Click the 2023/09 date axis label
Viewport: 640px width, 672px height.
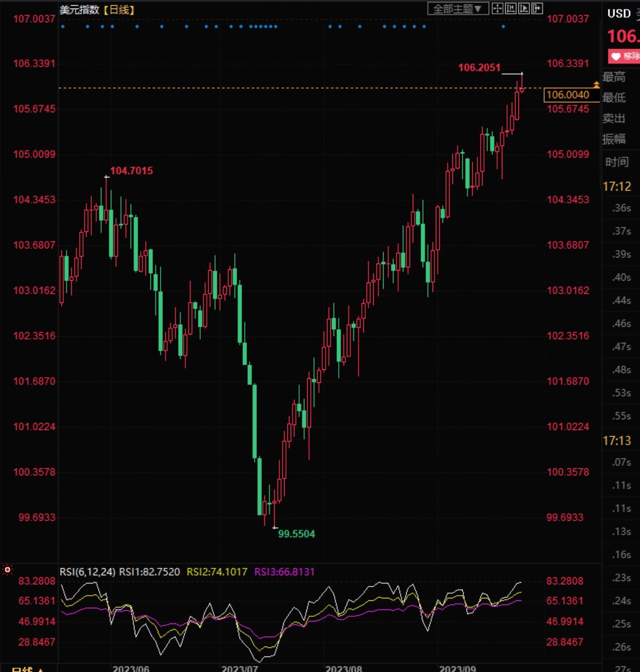(458, 668)
